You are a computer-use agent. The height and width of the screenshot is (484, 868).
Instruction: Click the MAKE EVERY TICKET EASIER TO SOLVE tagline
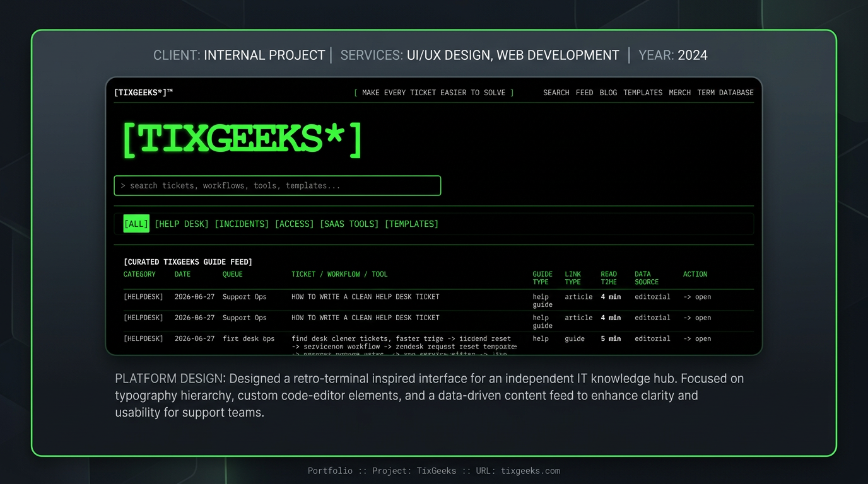click(x=434, y=93)
